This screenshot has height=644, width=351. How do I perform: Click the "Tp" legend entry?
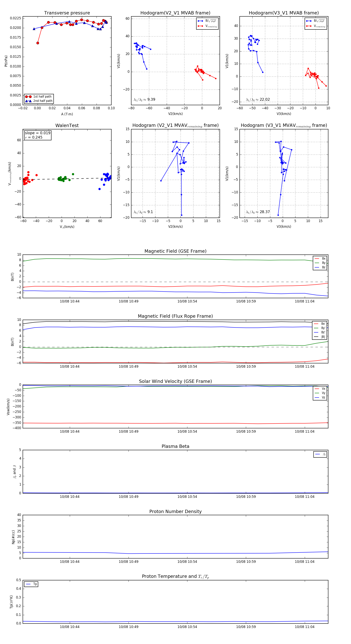[x=31, y=584]
